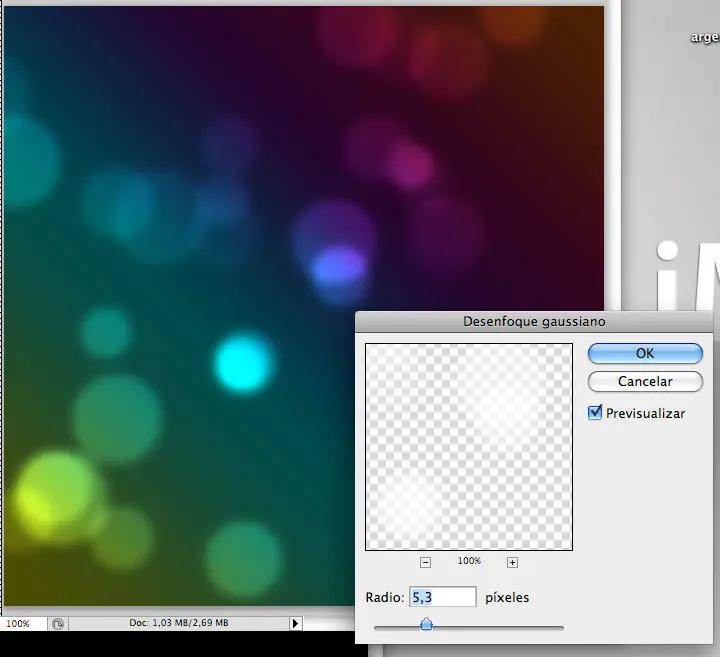
Task: Click the yellow-green bokeh circle on canvas
Action: point(50,493)
